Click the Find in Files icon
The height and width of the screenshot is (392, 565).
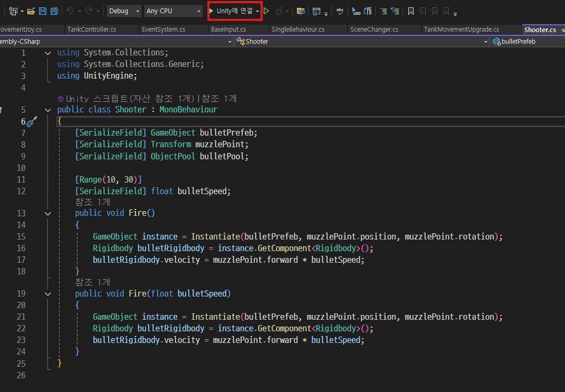point(301,11)
